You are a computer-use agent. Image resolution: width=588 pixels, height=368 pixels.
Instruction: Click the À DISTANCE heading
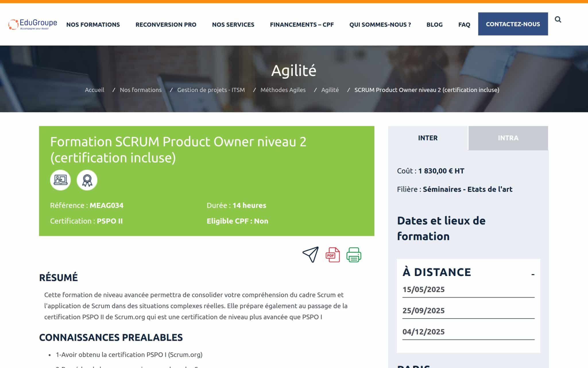pos(437,272)
